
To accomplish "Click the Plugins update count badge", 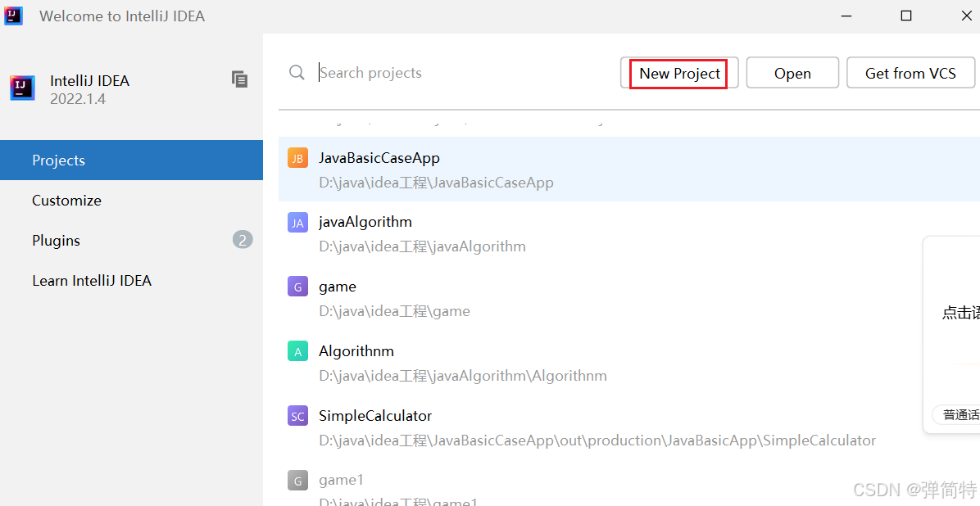I will click(x=243, y=240).
